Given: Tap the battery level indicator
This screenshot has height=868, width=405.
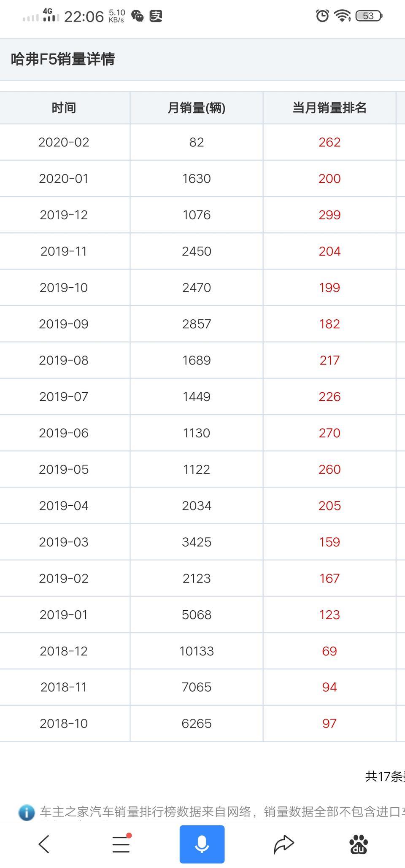Looking at the screenshot, I should point(369,16).
